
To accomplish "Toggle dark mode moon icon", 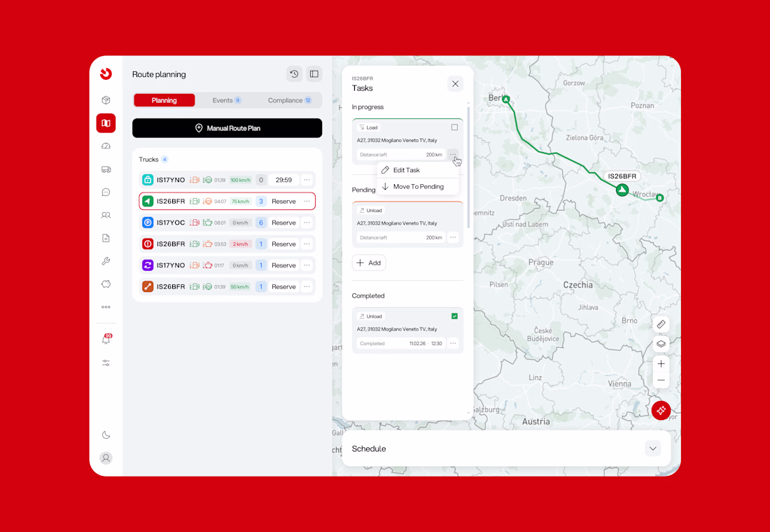I will pyautogui.click(x=106, y=435).
